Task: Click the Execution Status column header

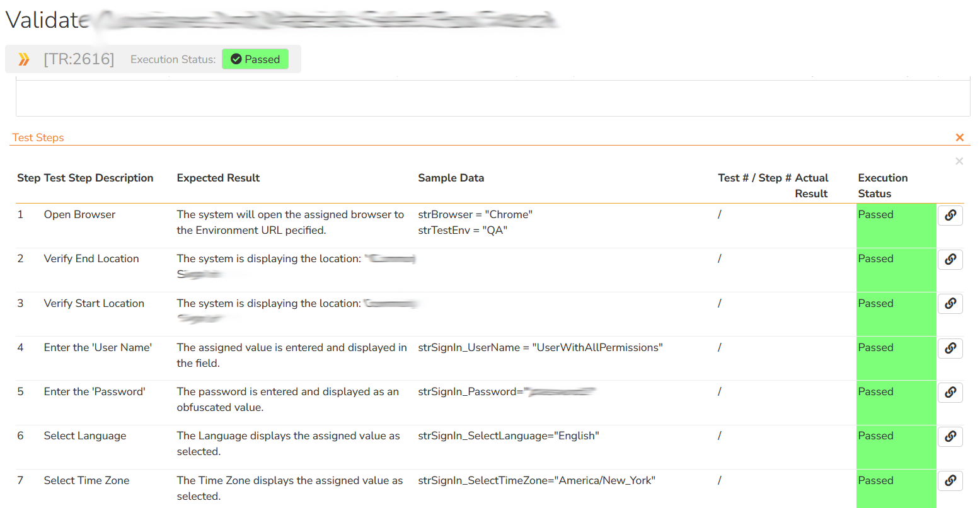Action: [882, 185]
